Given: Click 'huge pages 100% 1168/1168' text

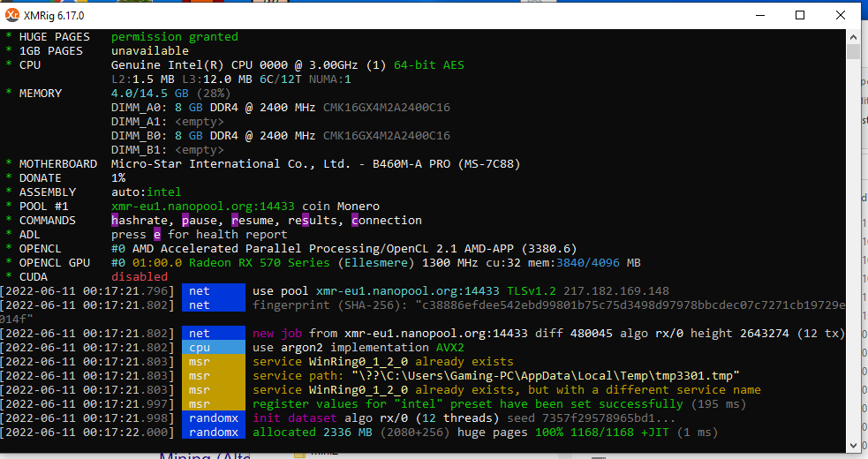Looking at the screenshot, I should tap(546, 433).
